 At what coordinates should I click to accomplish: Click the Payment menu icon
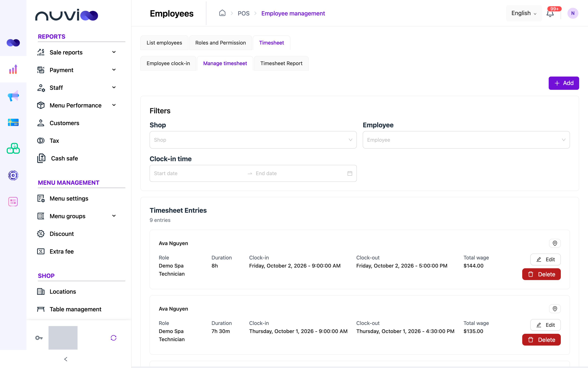[41, 70]
